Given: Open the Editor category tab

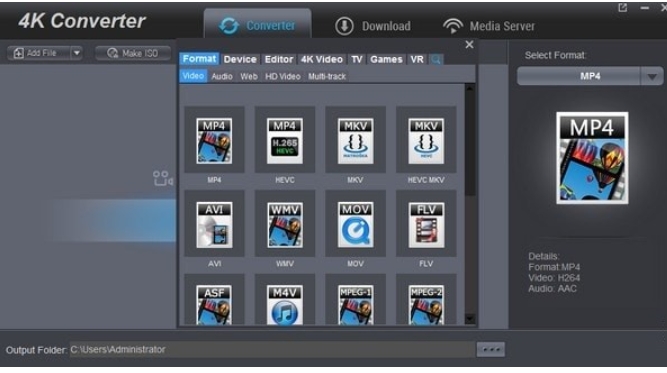Looking at the screenshot, I should coord(279,59).
